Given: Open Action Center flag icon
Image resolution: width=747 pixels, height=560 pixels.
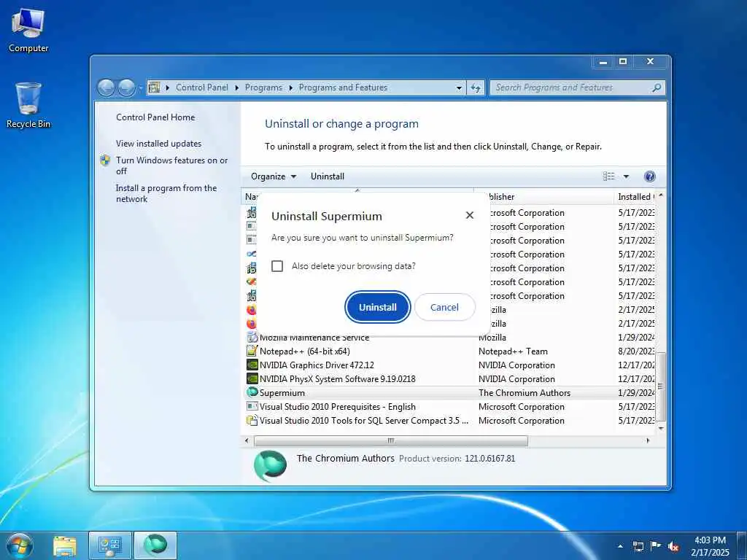Looking at the screenshot, I should (x=656, y=546).
